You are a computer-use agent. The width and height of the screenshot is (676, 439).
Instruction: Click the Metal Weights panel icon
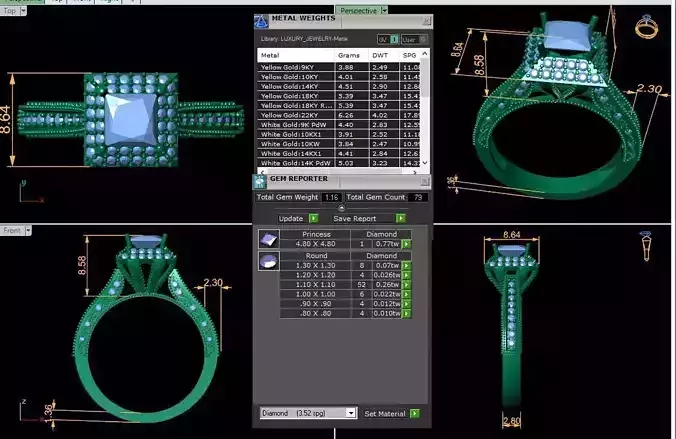pos(261,21)
